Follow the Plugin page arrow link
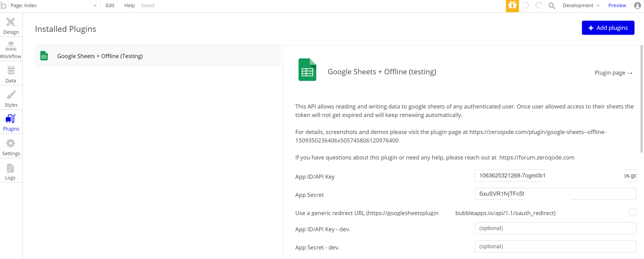 [613, 73]
